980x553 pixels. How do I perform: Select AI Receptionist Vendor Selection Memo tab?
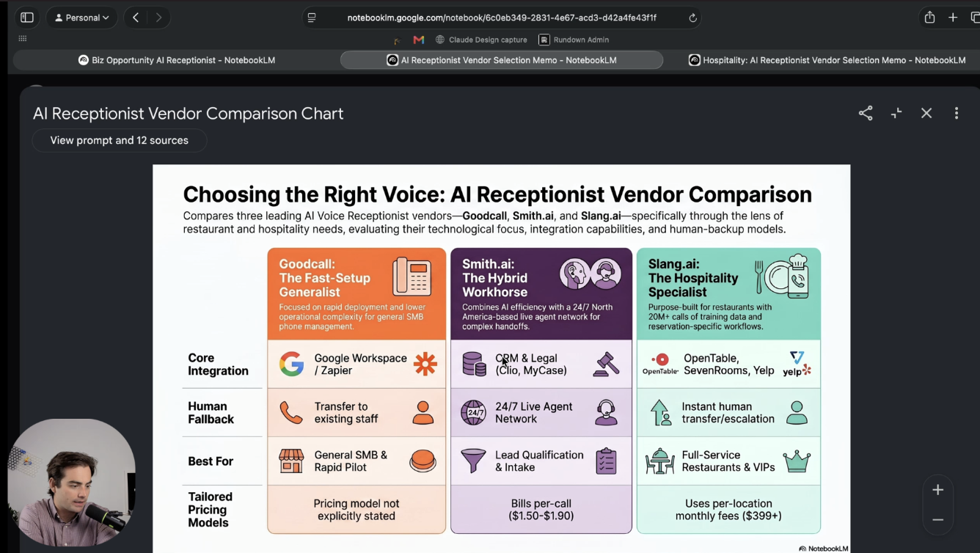point(502,60)
